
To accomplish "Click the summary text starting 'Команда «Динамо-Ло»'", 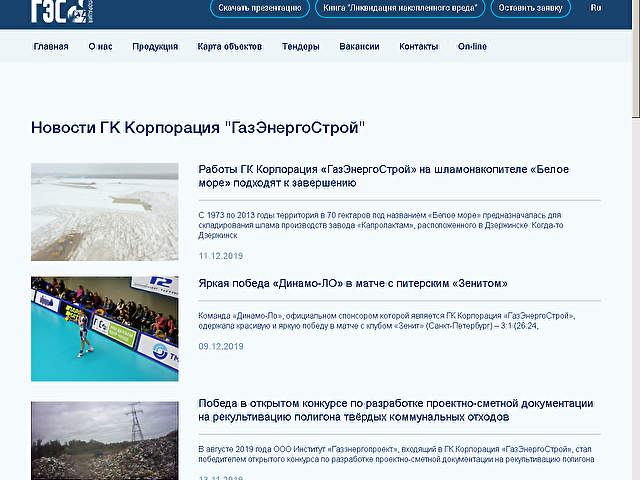I will tap(387, 321).
